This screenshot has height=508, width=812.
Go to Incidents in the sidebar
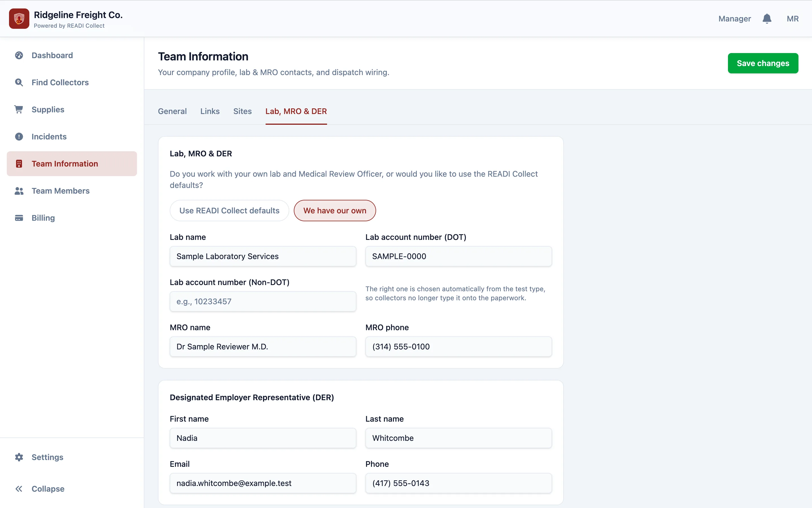point(72,137)
